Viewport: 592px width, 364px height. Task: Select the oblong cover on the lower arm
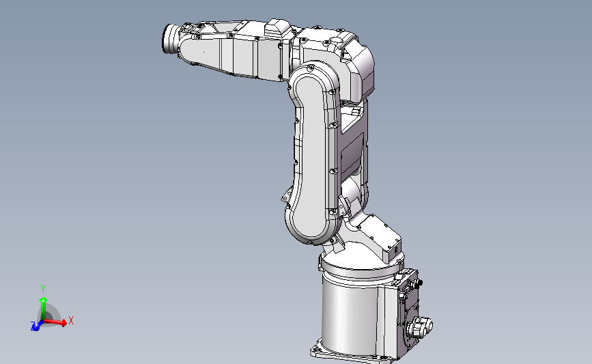(312, 154)
